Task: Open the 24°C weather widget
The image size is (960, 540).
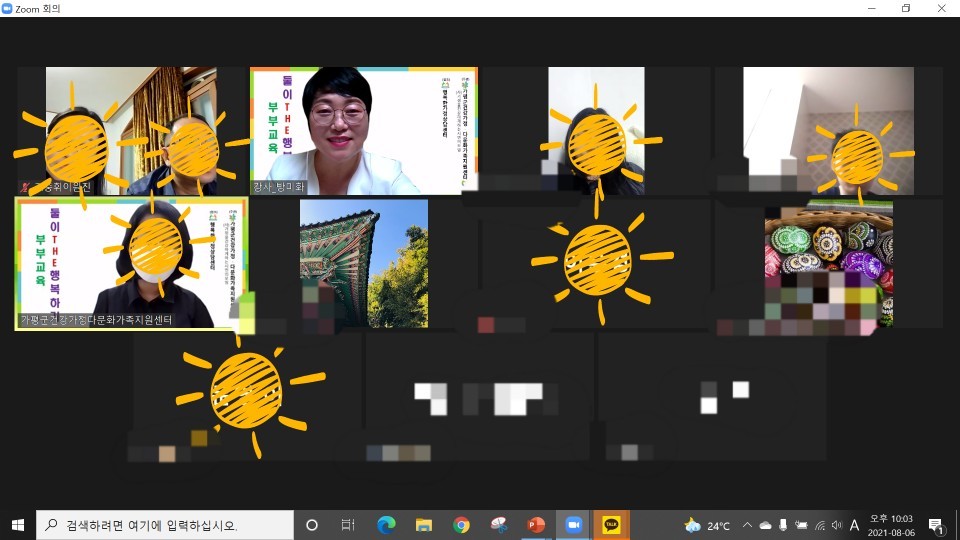Action: (707, 526)
